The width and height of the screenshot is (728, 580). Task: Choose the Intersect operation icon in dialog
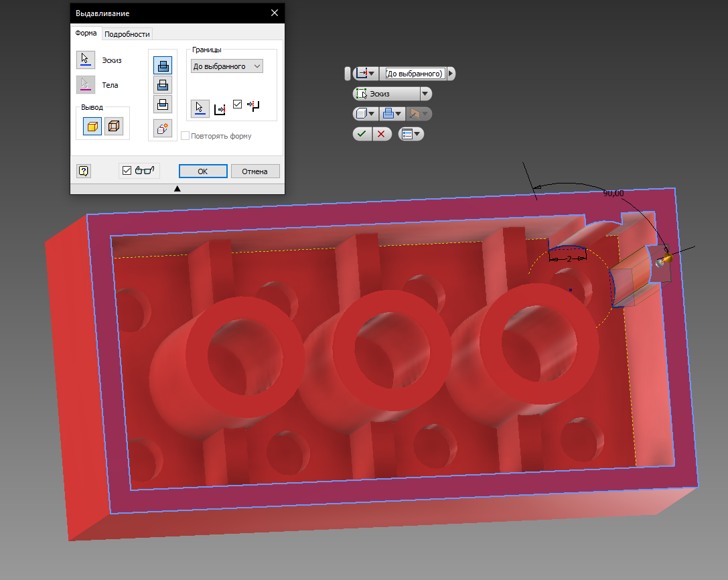click(163, 104)
